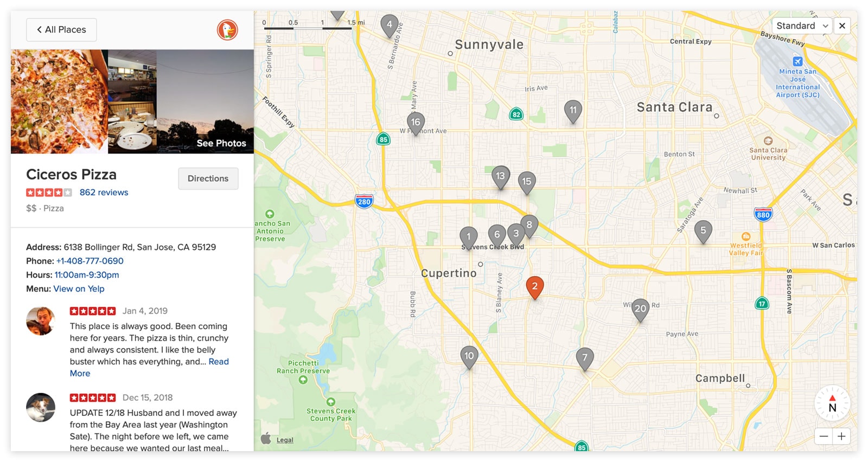Open the menu via View on Yelp link
This screenshot has width=868, height=462.
click(79, 288)
